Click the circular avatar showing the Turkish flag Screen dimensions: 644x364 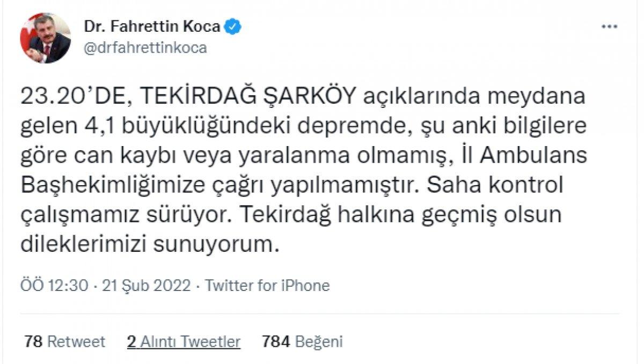coord(46,35)
